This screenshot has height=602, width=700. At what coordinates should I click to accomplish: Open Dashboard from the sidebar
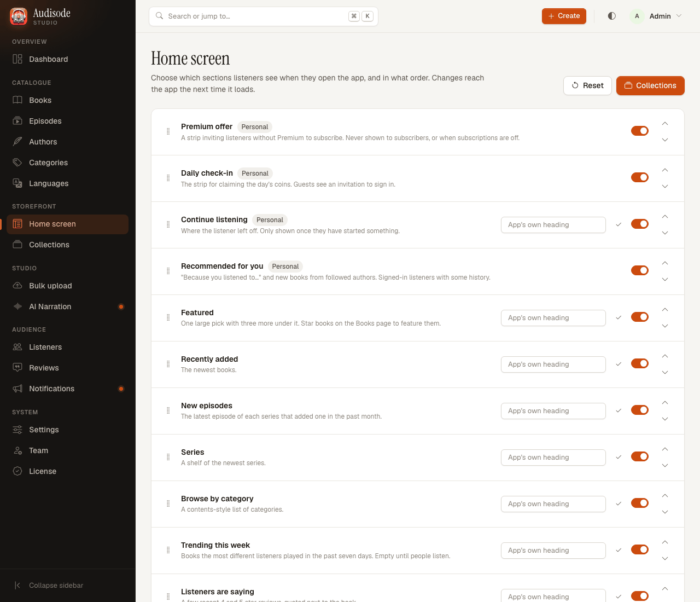point(68,59)
